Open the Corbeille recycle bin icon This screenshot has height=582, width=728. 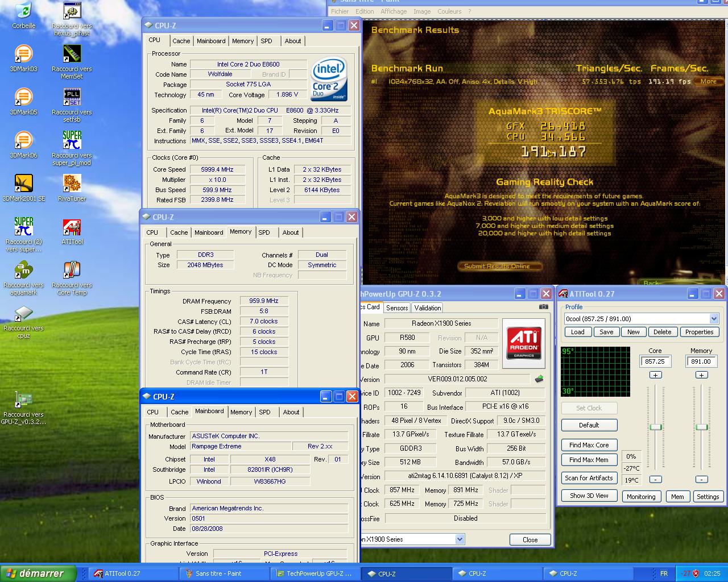coord(23,15)
